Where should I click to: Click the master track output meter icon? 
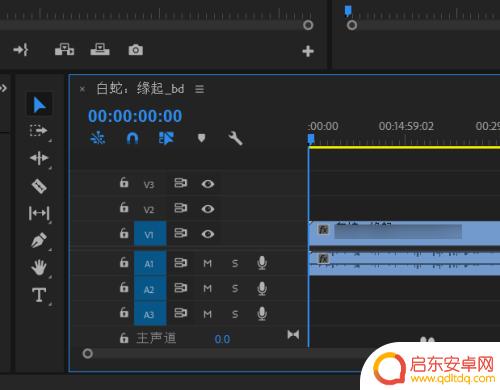293,334
